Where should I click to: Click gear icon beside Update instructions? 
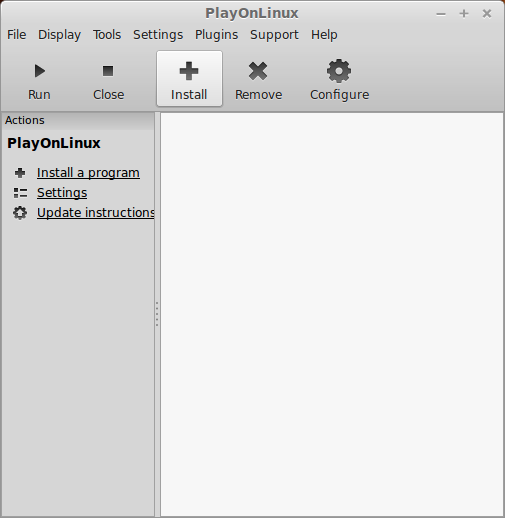20,213
